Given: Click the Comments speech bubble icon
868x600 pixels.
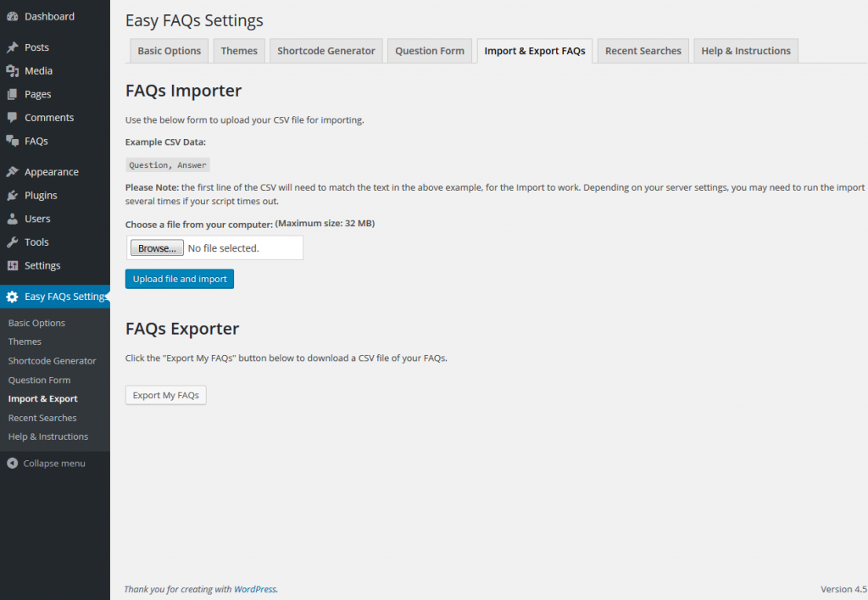Looking at the screenshot, I should (x=12, y=118).
